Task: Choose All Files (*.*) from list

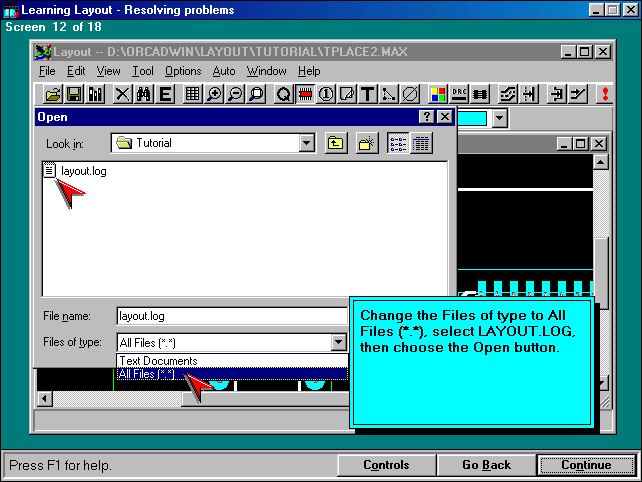Action: click(146, 374)
